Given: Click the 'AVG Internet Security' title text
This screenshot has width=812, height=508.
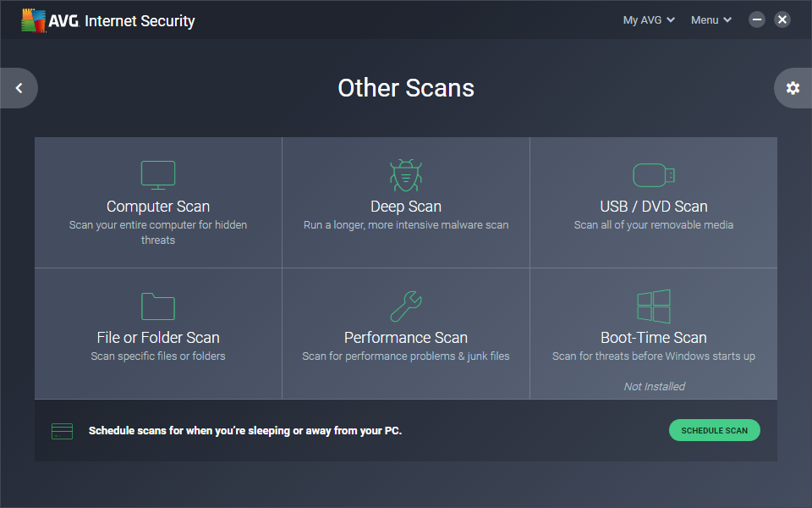Looking at the screenshot, I should [122, 20].
